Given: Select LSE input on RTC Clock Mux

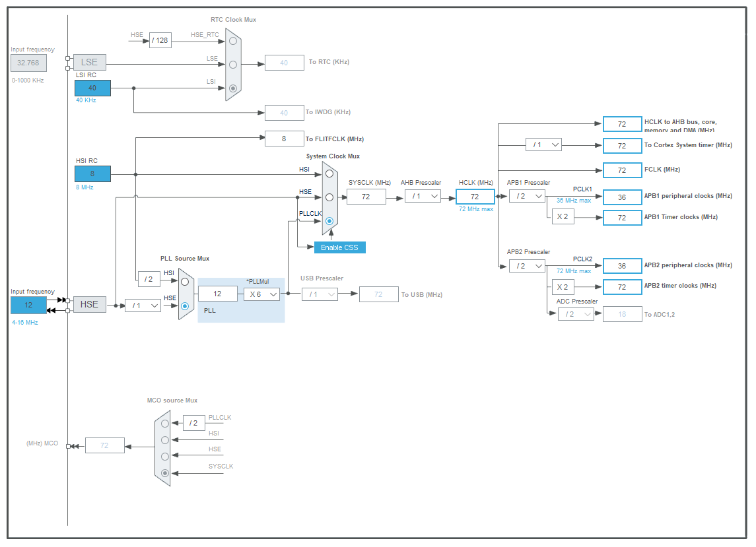Looking at the screenshot, I should [x=233, y=65].
